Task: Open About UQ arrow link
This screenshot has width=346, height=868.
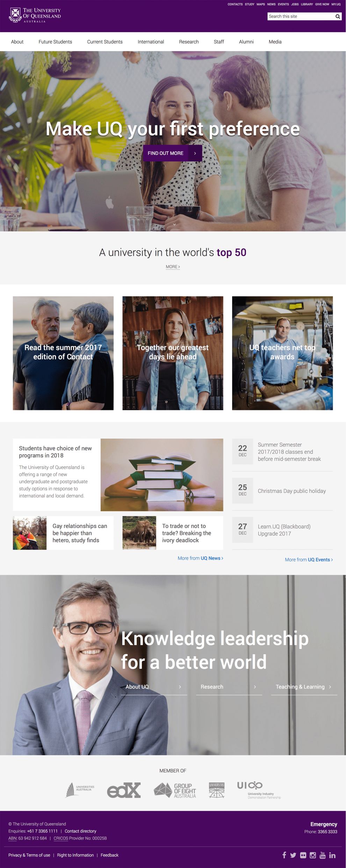Action: click(154, 687)
